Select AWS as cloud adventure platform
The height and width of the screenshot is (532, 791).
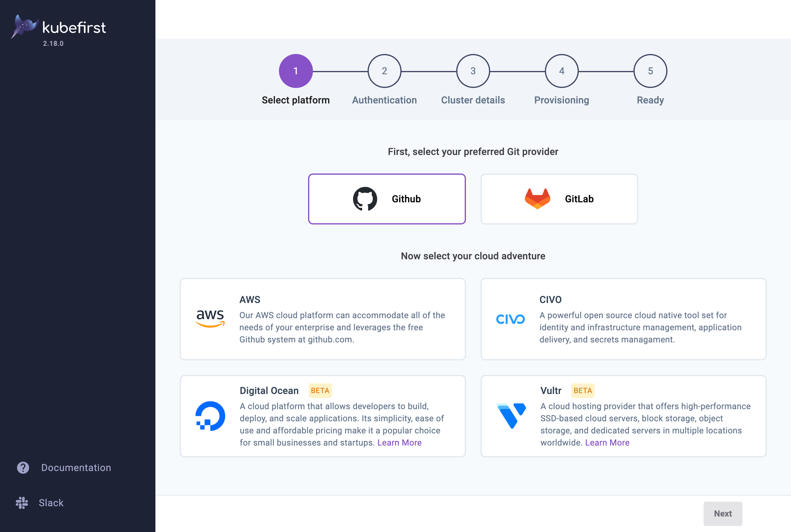click(323, 319)
